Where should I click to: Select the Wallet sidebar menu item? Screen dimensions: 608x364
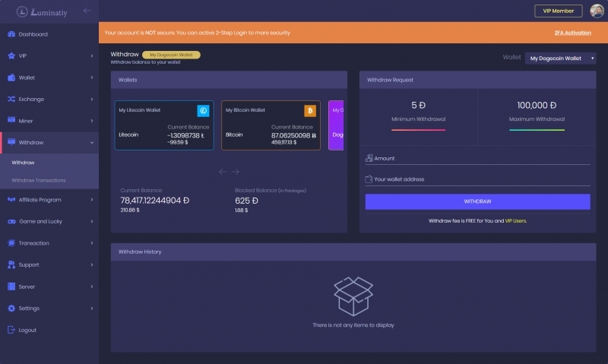coord(27,78)
